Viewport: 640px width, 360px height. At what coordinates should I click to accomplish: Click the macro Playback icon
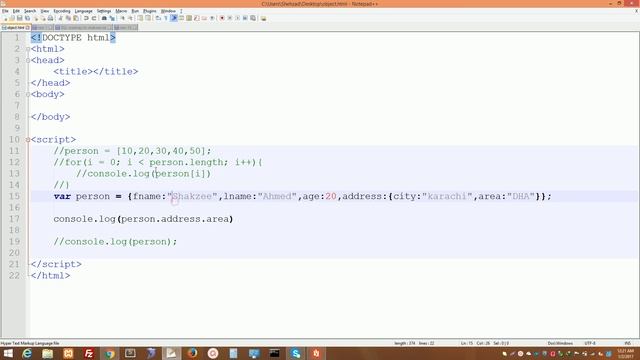[x=237, y=18]
